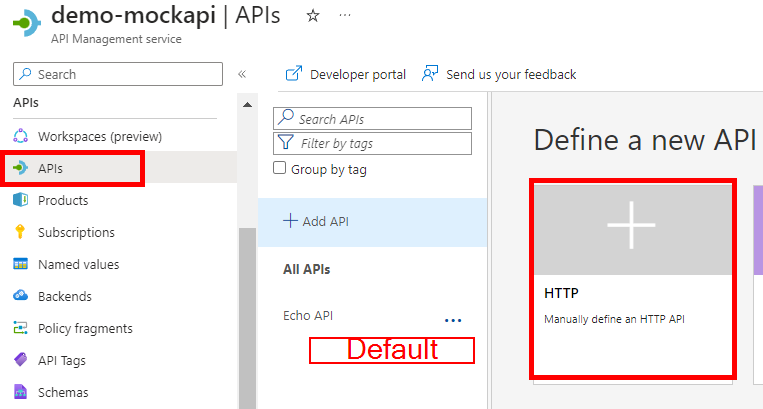Click the feedback person icon

pyautogui.click(x=430, y=73)
